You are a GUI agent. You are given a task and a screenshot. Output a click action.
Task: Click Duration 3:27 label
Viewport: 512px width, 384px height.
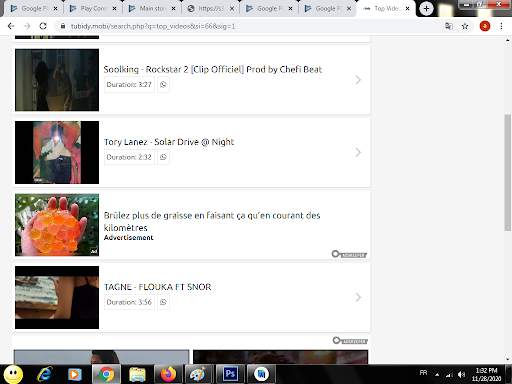(x=129, y=84)
